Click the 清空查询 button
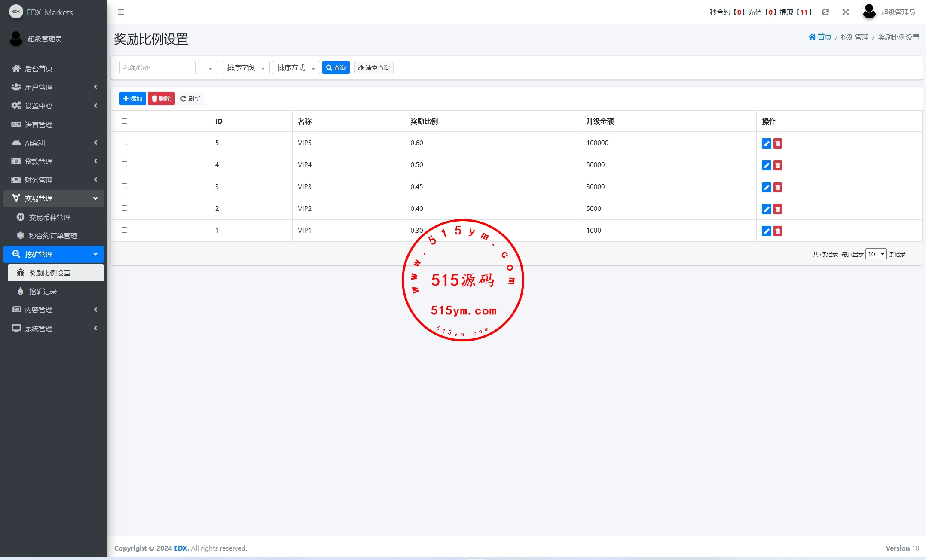Image resolution: width=926 pixels, height=560 pixels. click(x=373, y=68)
